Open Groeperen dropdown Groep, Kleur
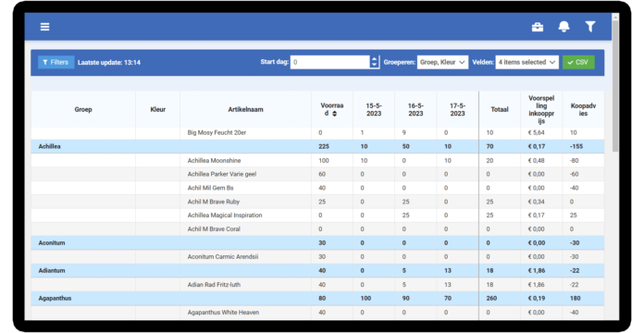The image size is (644, 333). [442, 62]
